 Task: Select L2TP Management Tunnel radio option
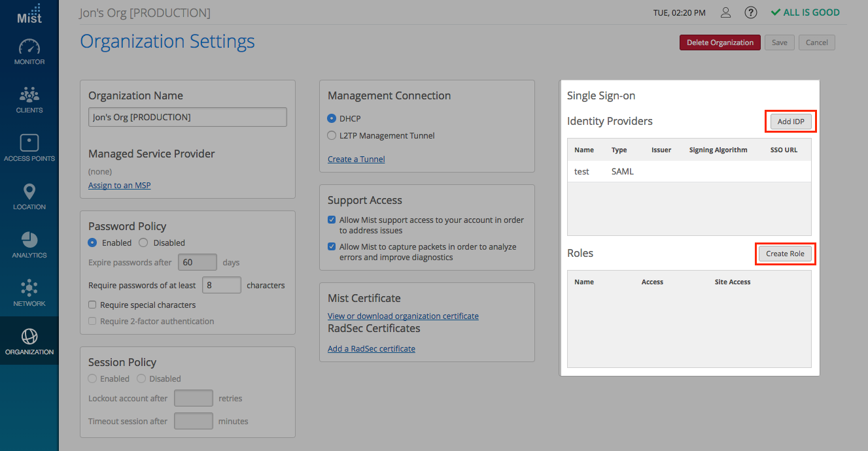(332, 136)
